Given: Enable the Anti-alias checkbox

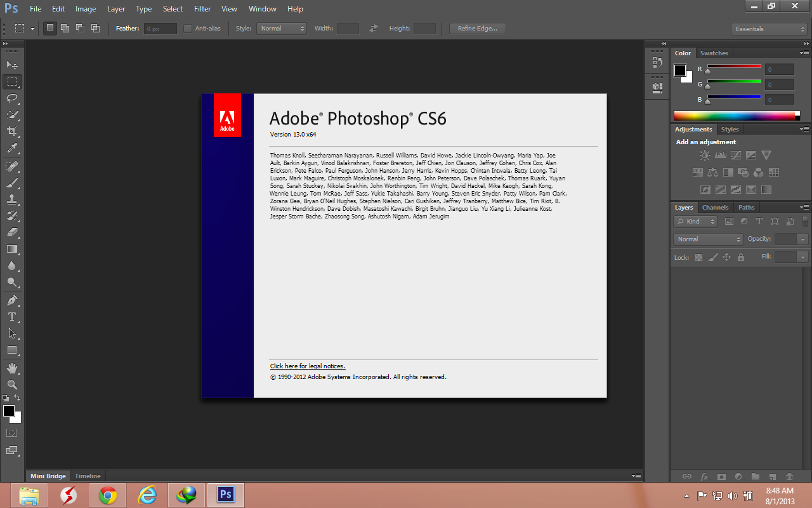Looking at the screenshot, I should coord(188,29).
